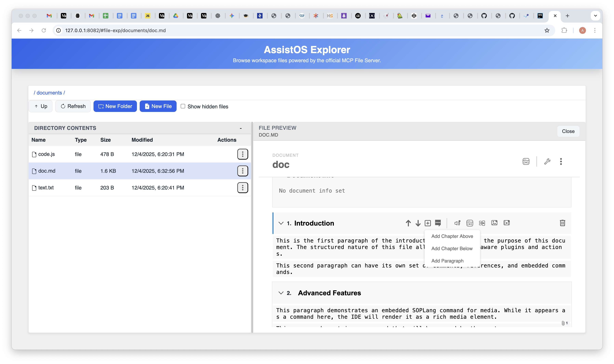The width and height of the screenshot is (614, 364).
Task: Open the kebab menu for the document
Action: point(561,161)
